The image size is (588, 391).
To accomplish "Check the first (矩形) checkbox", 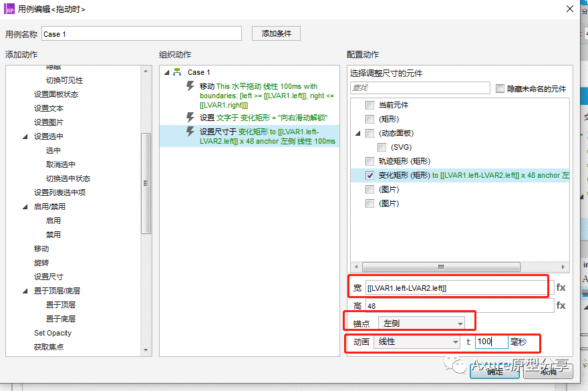I will [370, 120].
